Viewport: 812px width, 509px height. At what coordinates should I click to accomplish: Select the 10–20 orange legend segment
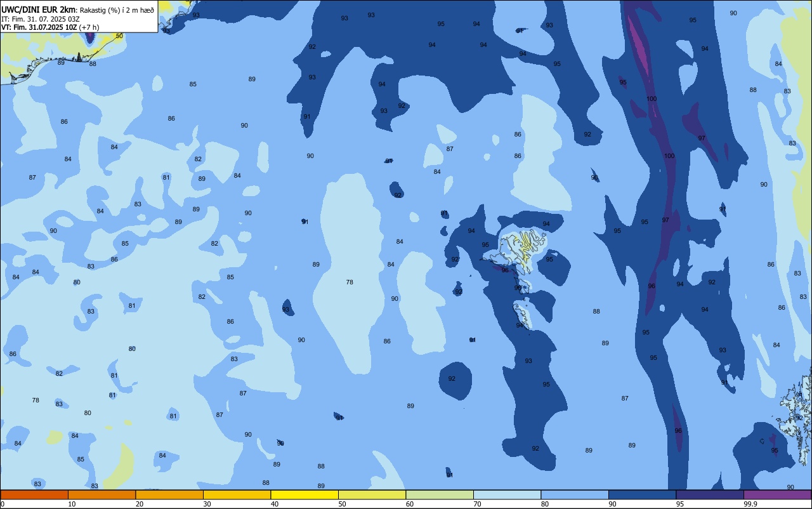pyautogui.click(x=101, y=494)
